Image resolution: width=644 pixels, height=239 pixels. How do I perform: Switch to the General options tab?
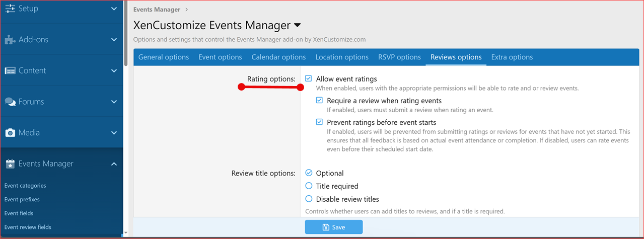tap(164, 57)
